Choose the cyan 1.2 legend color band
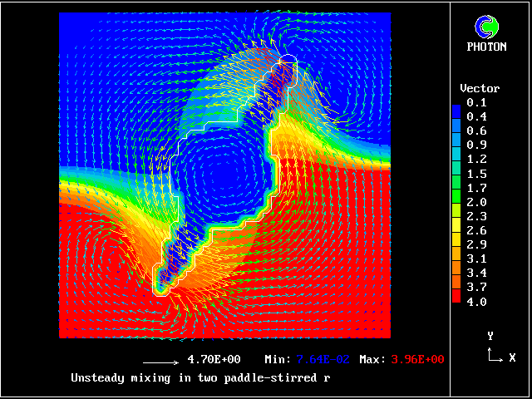This screenshot has width=532, height=399. coord(456,160)
